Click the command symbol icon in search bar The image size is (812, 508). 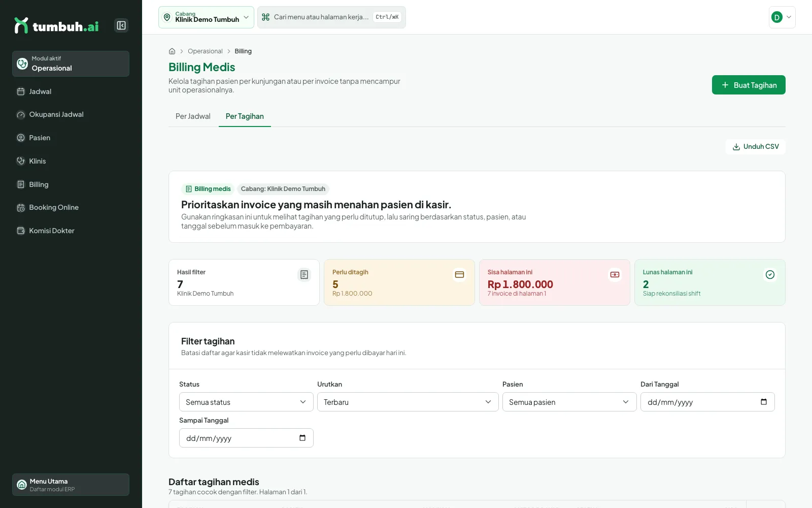(265, 17)
